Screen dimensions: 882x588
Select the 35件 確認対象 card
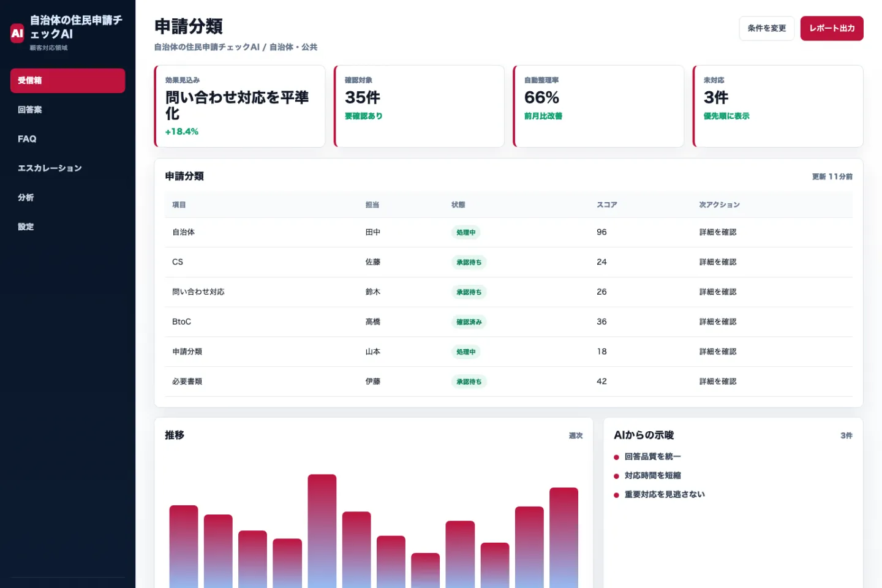(x=419, y=106)
